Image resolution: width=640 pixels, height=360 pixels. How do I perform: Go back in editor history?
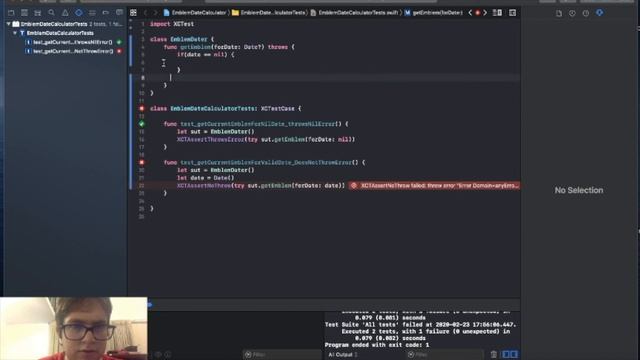coord(145,13)
